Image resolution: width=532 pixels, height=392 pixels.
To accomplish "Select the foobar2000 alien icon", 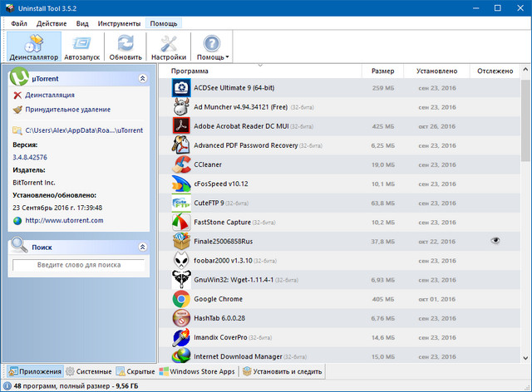I will [x=182, y=260].
